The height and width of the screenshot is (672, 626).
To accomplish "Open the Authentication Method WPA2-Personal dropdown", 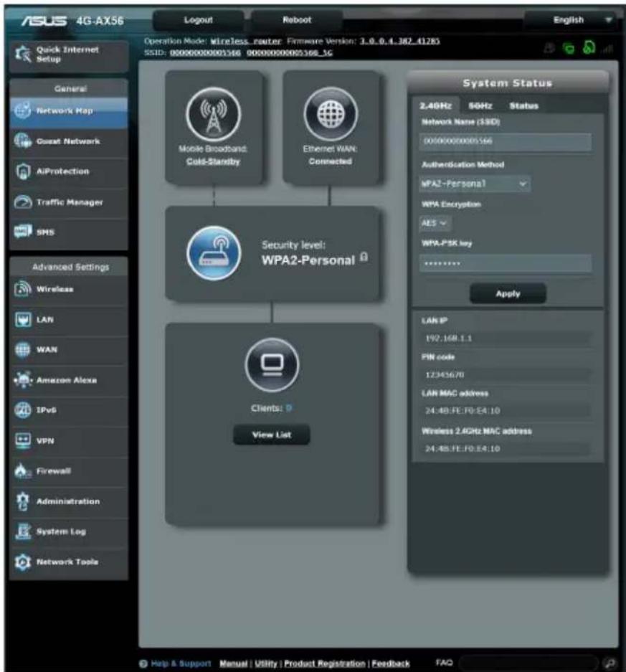I will point(475,184).
